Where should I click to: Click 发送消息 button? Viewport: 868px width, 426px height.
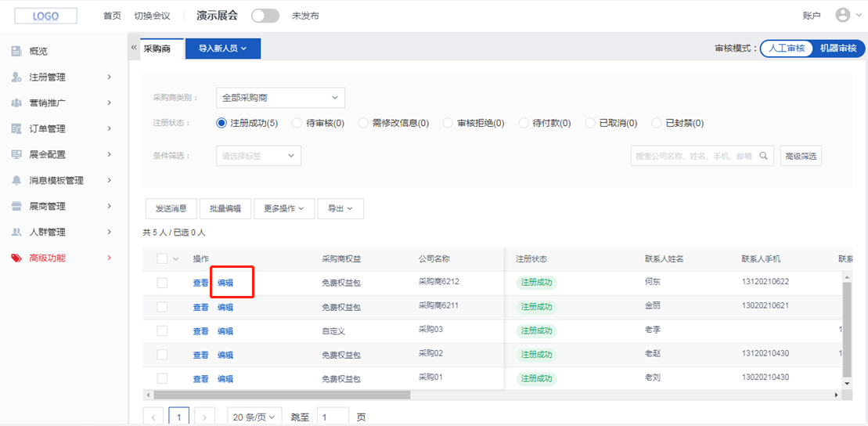pyautogui.click(x=171, y=209)
